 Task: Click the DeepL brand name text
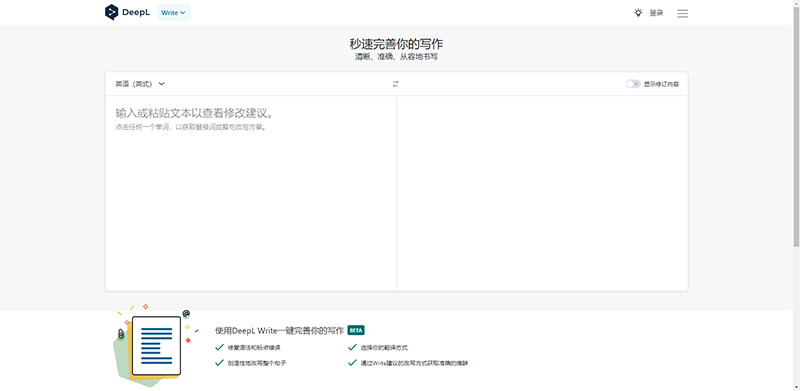click(136, 13)
